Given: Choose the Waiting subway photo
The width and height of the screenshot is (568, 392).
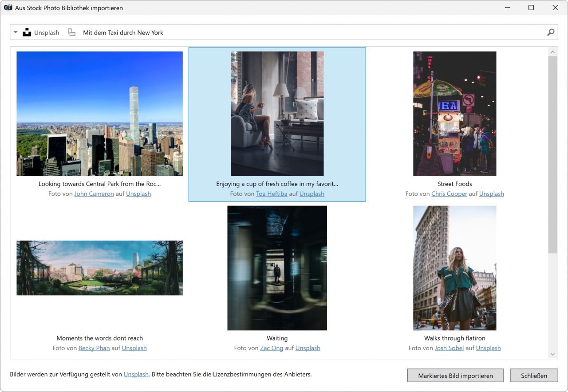Looking at the screenshot, I should [277, 268].
